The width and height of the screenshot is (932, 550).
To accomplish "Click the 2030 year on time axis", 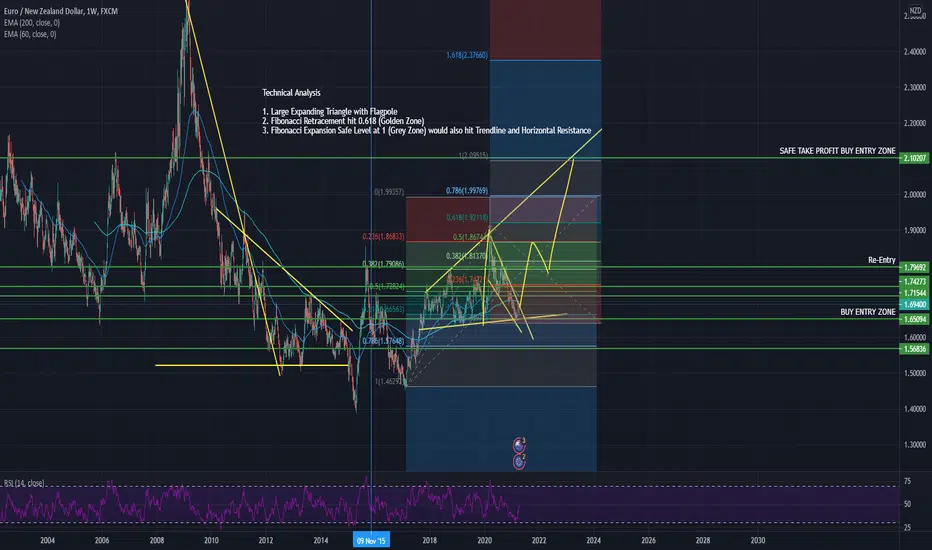I will tap(757, 540).
